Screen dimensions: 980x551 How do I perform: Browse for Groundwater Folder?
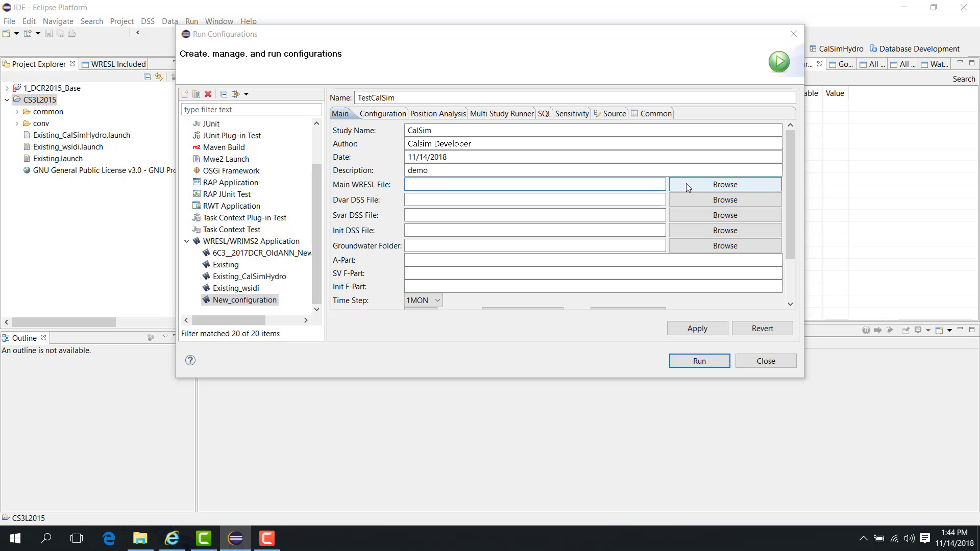click(x=725, y=246)
